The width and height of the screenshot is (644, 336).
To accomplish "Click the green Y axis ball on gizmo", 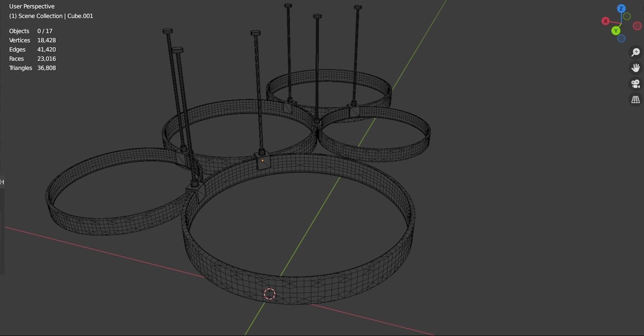I will pos(616,31).
